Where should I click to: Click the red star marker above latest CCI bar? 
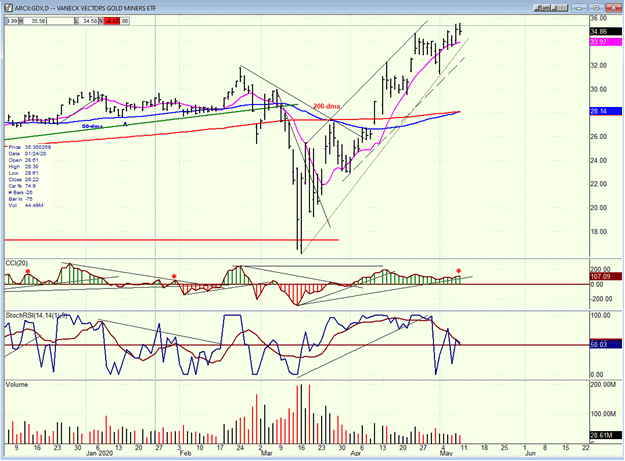[458, 271]
